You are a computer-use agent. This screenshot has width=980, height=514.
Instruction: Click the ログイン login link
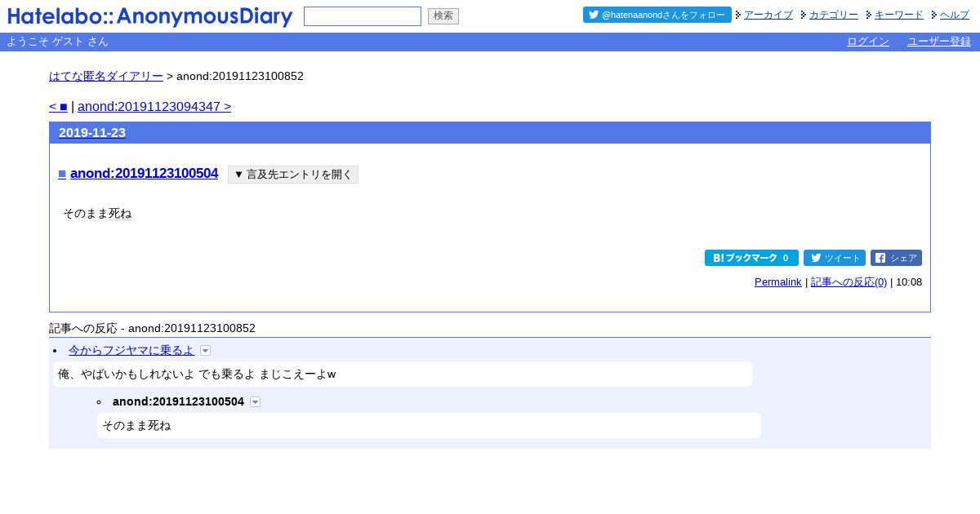(868, 42)
